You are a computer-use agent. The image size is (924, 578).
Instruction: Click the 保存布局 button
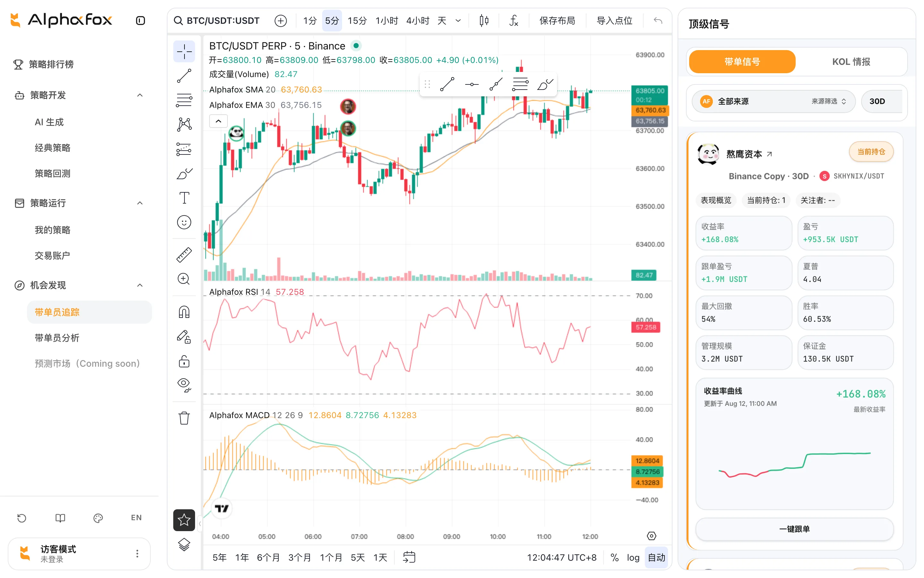(x=557, y=21)
